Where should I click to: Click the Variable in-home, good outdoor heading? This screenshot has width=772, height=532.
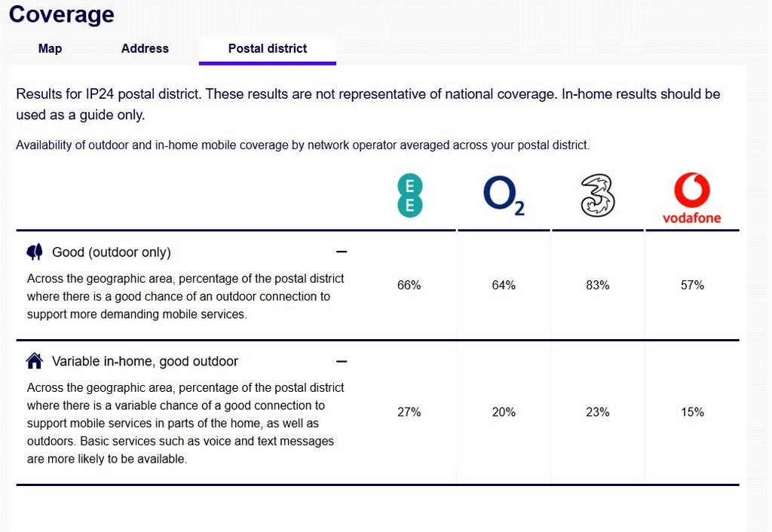(145, 361)
